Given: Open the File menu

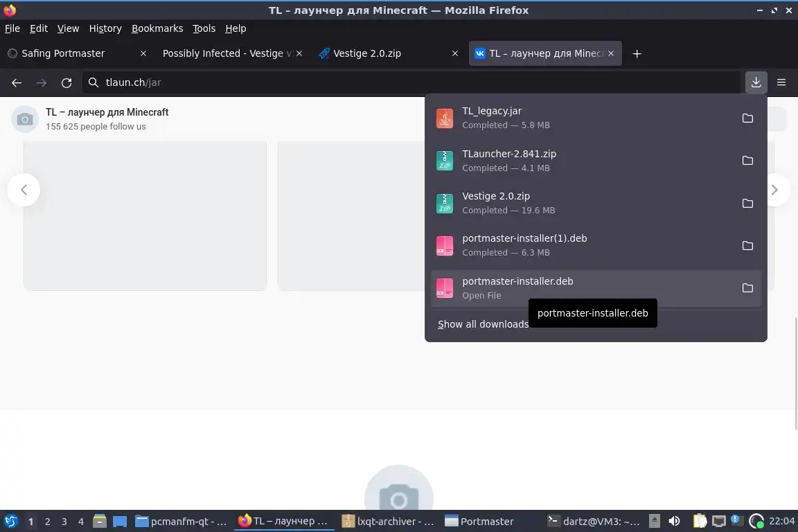Looking at the screenshot, I should pos(12,28).
